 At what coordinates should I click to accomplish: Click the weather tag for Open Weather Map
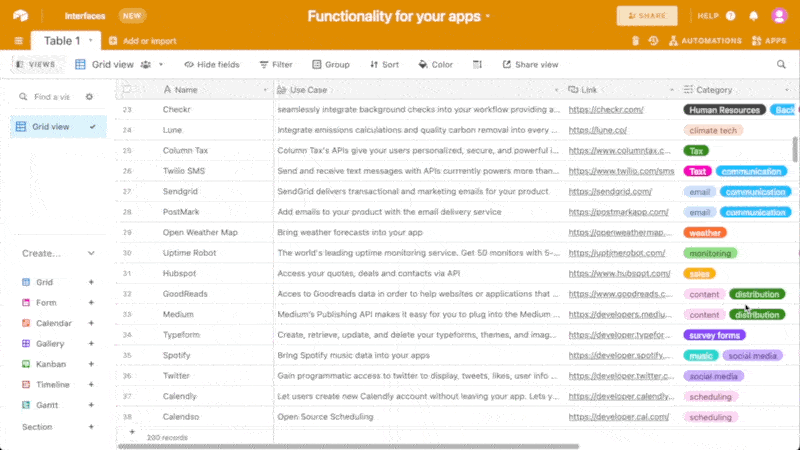[705, 233]
